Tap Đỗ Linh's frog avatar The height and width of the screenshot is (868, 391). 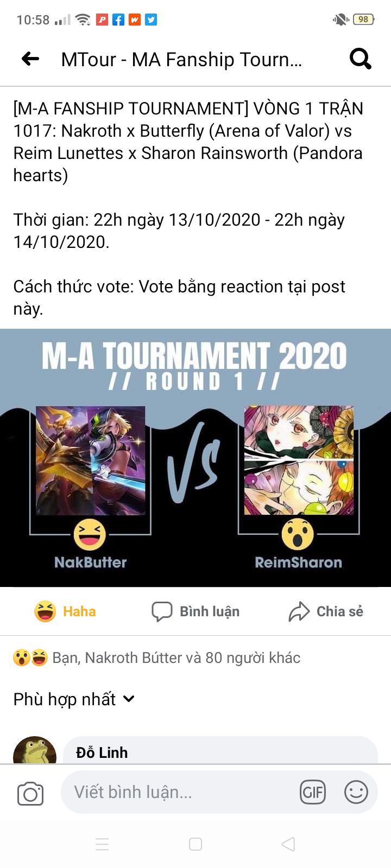pos(35,750)
